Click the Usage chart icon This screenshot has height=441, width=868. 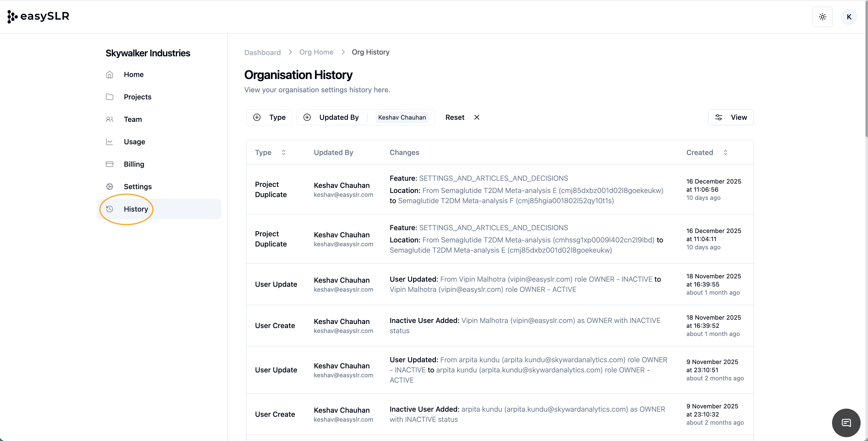coord(110,142)
